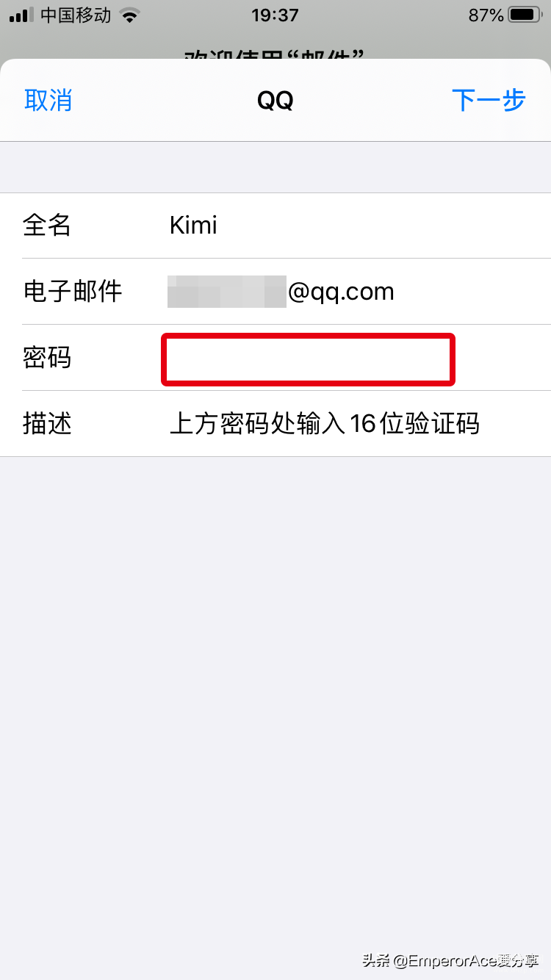Tap 下一步 to proceed
Viewport: 551px width, 980px height.
(489, 101)
